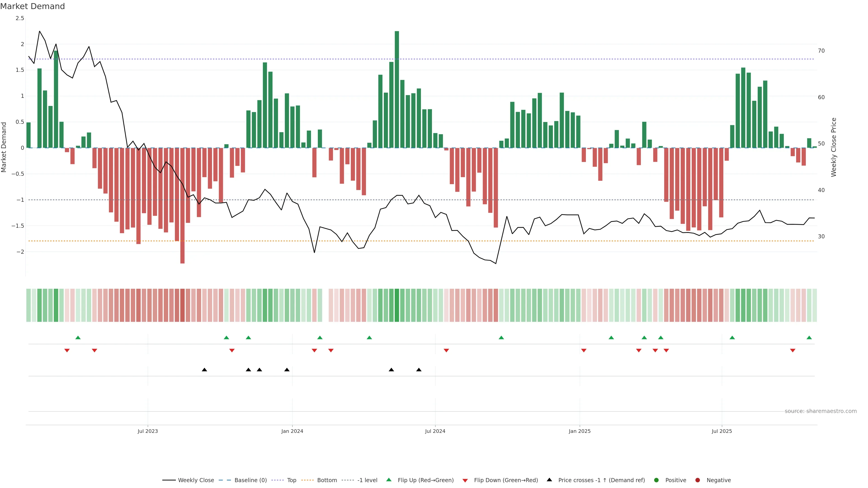
Task: Click the Jan 2024 x-axis label
Action: tap(292, 431)
